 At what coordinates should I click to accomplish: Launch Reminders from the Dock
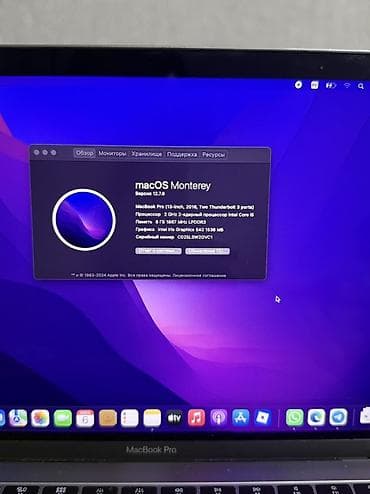(x=130, y=418)
